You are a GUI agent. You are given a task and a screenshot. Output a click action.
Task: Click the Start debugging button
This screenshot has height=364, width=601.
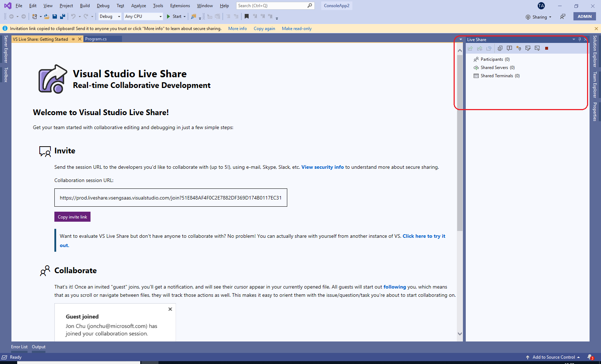point(174,16)
